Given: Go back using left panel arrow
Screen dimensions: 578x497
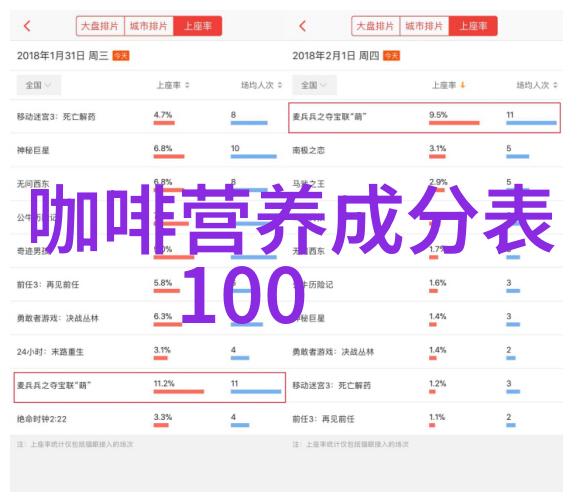Looking at the screenshot, I should tap(27, 26).
